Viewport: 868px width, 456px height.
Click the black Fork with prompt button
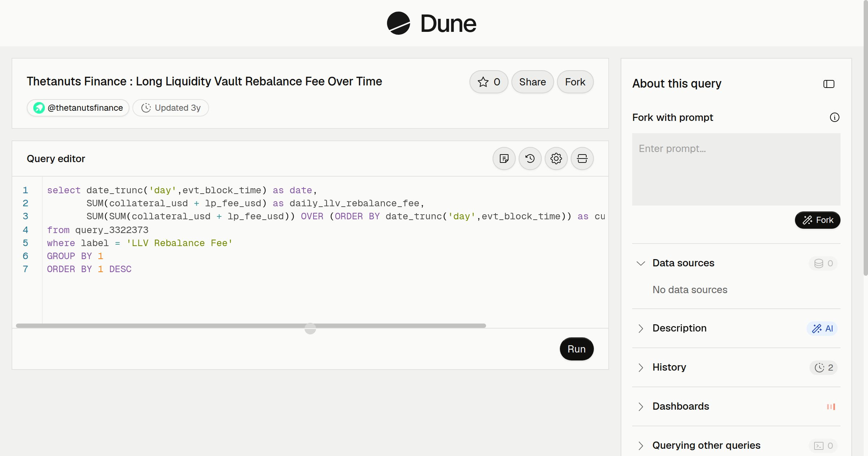pos(817,220)
